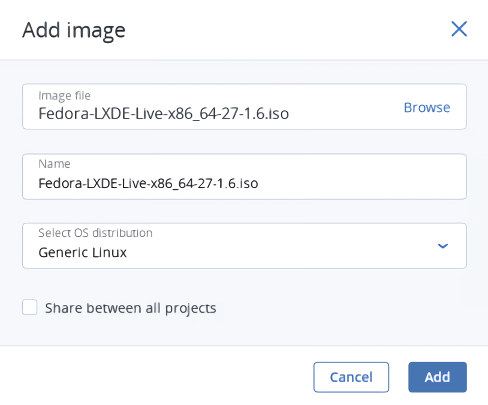This screenshot has width=488, height=405.
Task: Open the Select OS distribution dropdown
Action: [244, 246]
